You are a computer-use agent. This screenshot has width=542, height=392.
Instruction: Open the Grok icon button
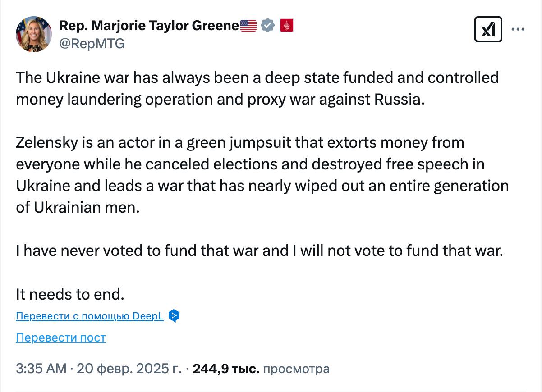click(x=488, y=30)
